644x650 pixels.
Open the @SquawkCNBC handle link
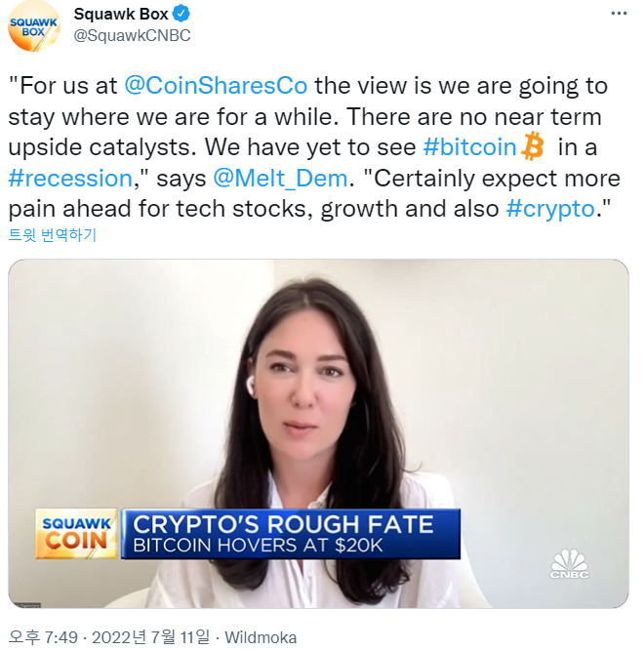tap(132, 36)
